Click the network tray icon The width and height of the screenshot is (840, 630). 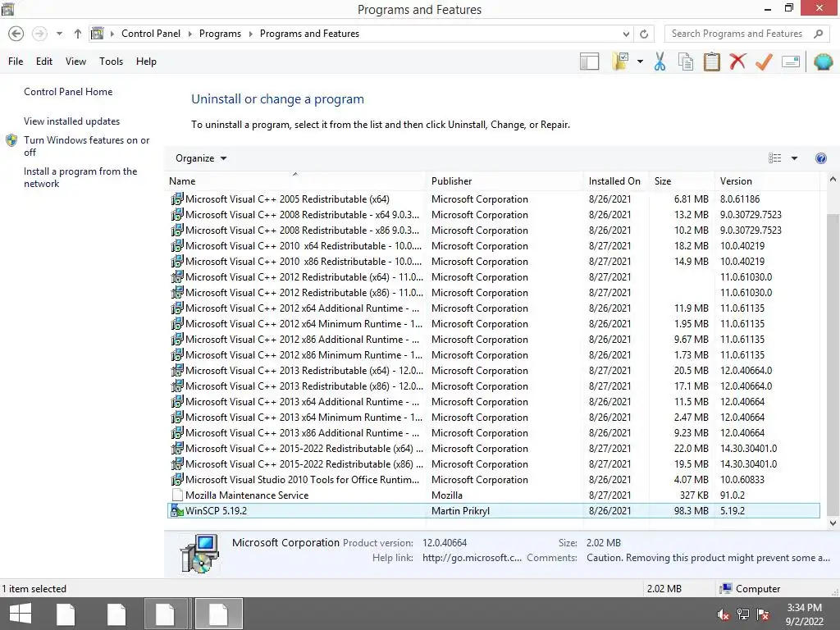click(742, 614)
